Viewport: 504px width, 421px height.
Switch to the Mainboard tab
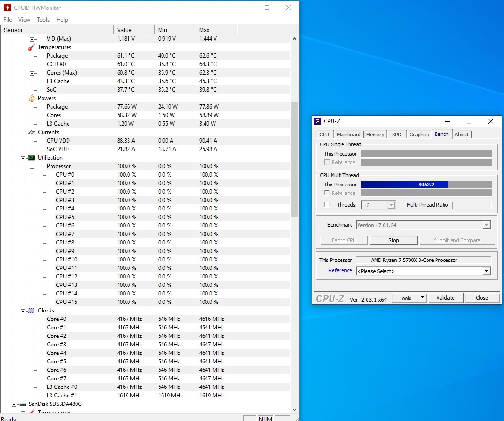point(349,135)
